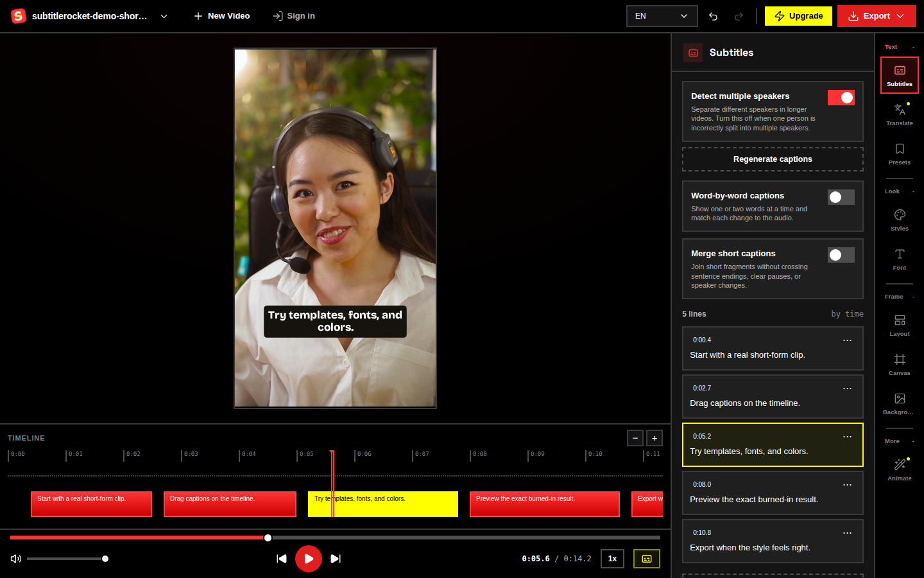Open the Presets sidebar panel
This screenshot has width=924, height=578.
click(900, 153)
